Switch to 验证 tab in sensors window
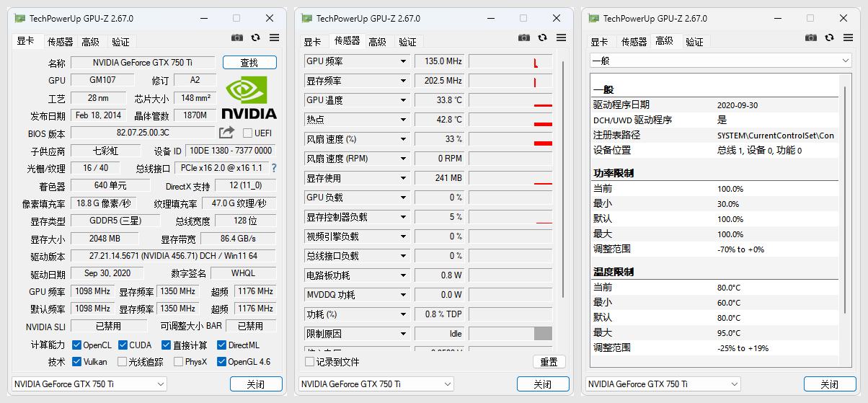The width and height of the screenshot is (868, 403). 408,42
